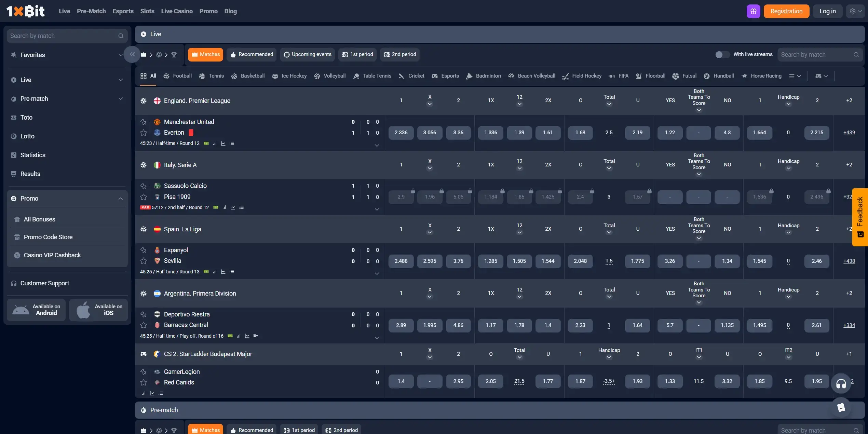868x434 pixels.
Task: Open match statistics for Manchester United game
Action: [215, 143]
